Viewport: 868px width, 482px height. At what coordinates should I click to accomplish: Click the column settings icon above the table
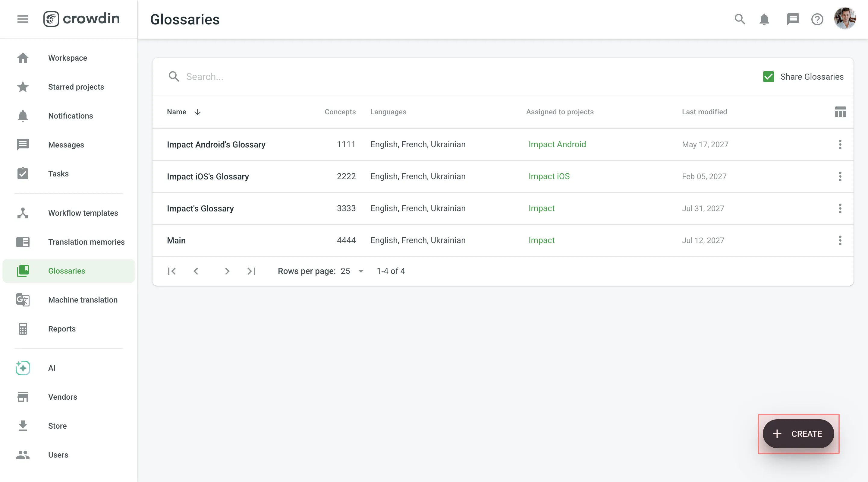pos(840,112)
